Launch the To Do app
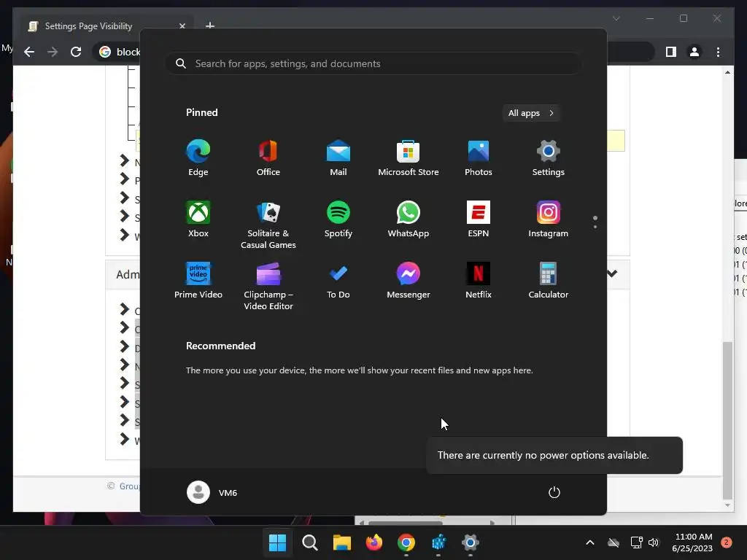 click(x=338, y=281)
